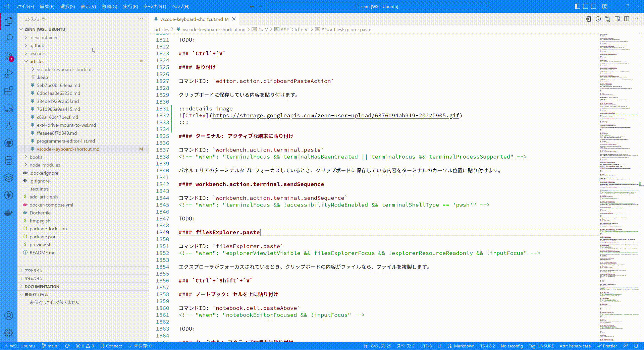This screenshot has width=644, height=350.
Task: Click the 行 1849、列 25 cursor position indicator
Action: [377, 346]
